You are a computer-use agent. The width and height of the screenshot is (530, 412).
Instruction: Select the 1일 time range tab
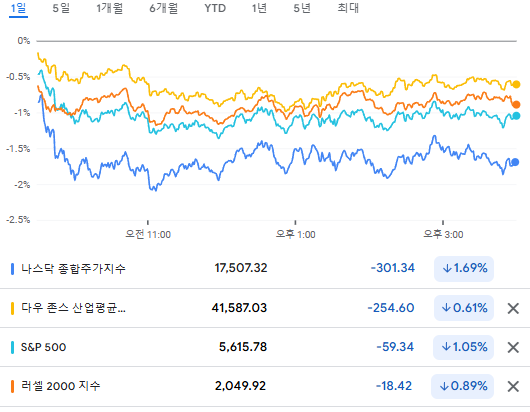tap(18, 8)
